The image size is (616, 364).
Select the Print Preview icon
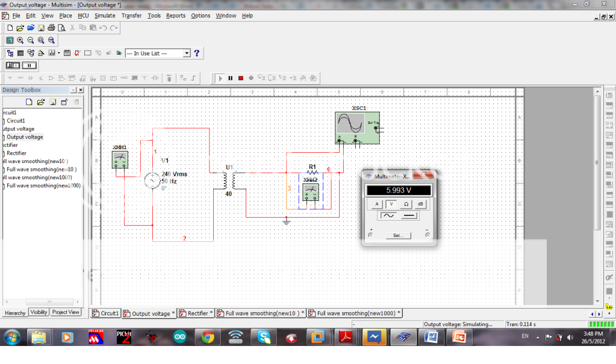click(x=62, y=28)
